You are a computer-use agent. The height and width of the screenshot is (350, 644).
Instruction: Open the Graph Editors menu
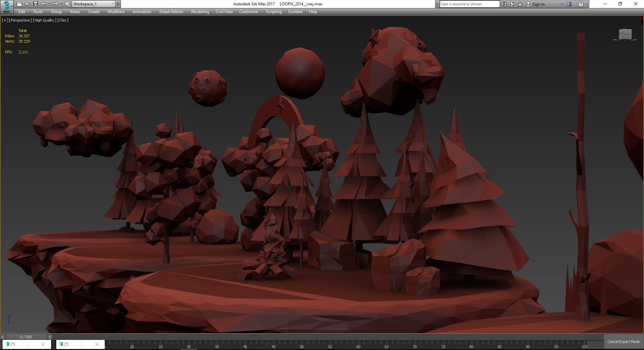tap(171, 12)
